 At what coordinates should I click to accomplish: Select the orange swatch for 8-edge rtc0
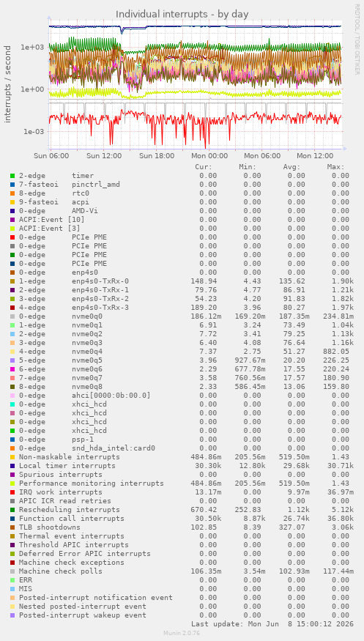tap(12, 193)
